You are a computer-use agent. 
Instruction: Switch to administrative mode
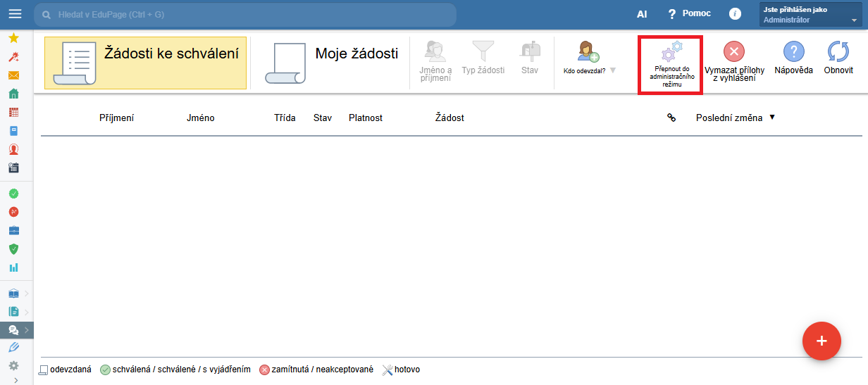tap(670, 65)
